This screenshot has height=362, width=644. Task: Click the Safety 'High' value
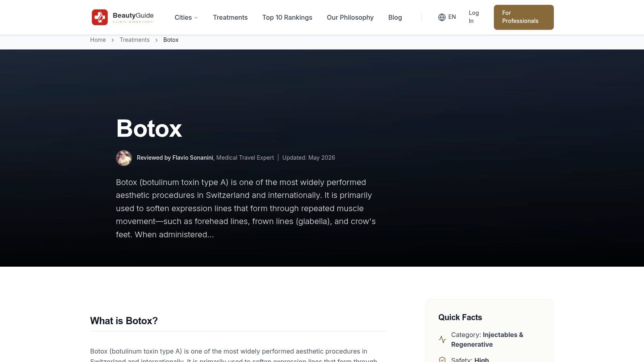click(481, 360)
